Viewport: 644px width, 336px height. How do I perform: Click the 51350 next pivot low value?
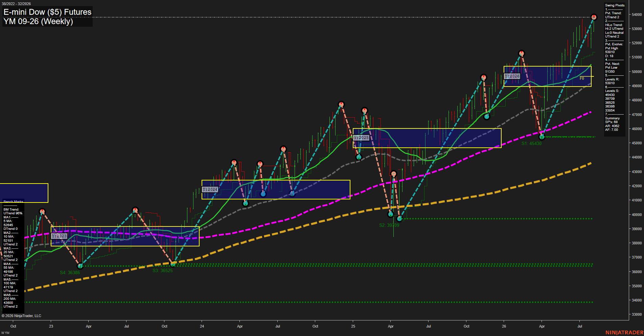(x=610, y=72)
